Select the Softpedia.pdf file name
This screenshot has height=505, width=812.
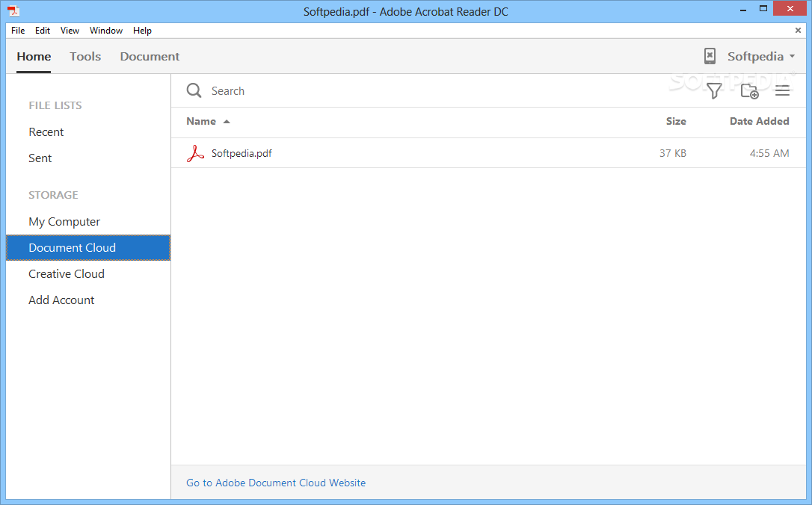pyautogui.click(x=242, y=153)
